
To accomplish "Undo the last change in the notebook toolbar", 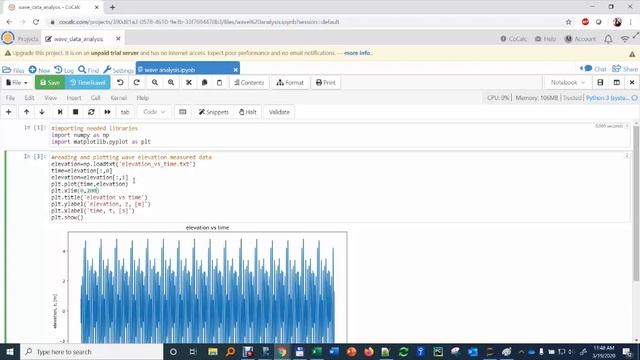I will 120,82.
